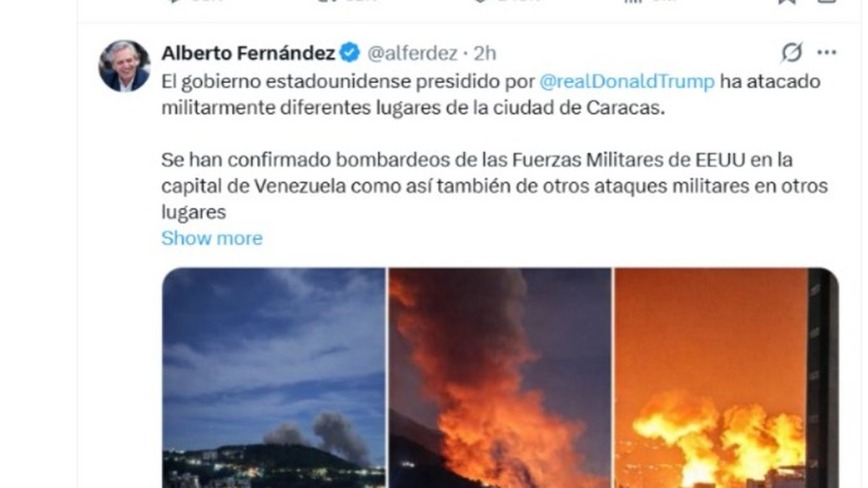Open the hillside smoke photo
Screen dimensions: 868x488
(273, 377)
